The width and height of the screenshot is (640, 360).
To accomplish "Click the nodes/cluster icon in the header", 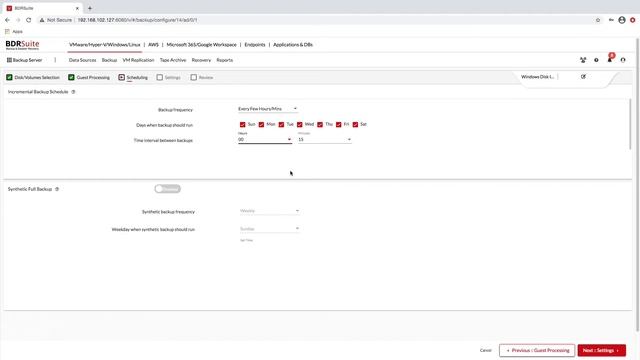I will tap(583, 60).
